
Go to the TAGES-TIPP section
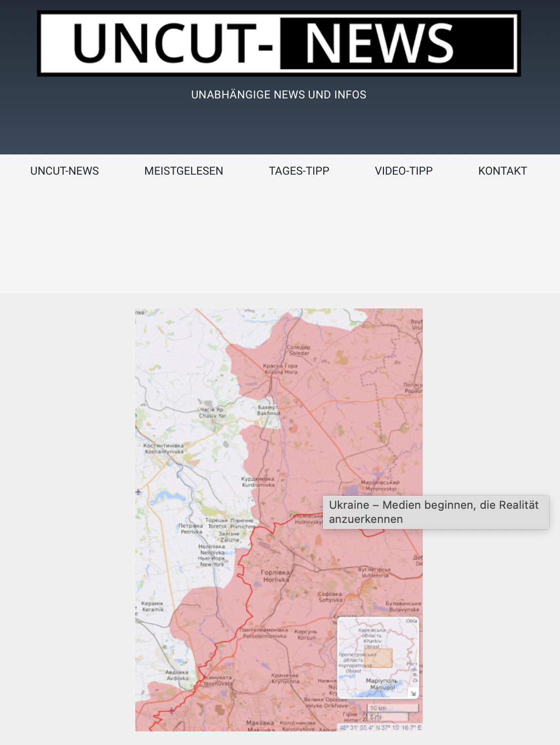[x=299, y=171]
